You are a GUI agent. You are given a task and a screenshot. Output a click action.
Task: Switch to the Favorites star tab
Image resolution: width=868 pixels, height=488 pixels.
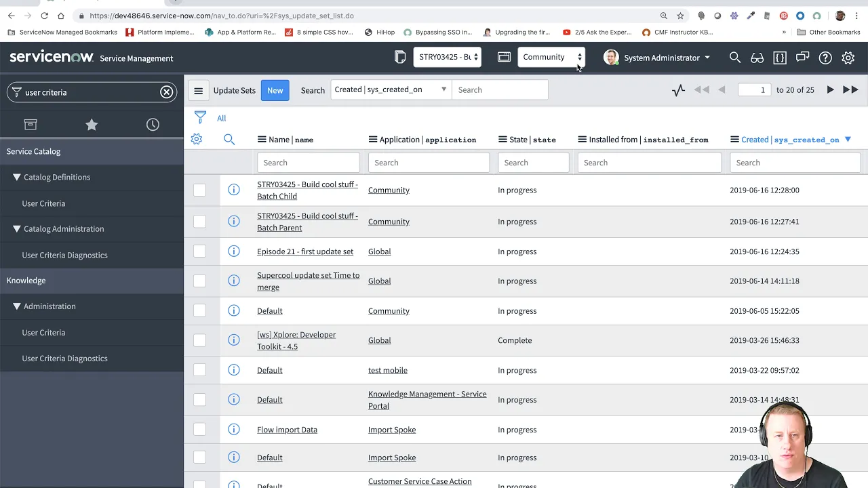tap(92, 124)
